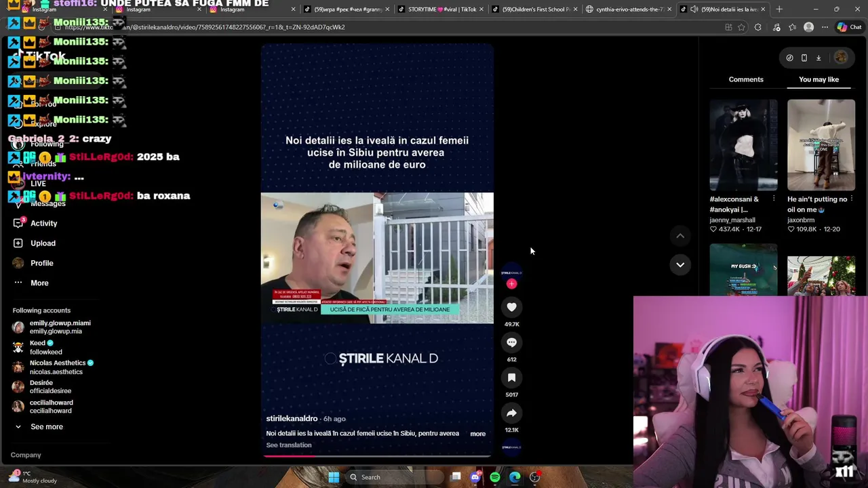Open the weather widget Mostly cloudy
The width and height of the screenshot is (868, 488).
point(33,477)
